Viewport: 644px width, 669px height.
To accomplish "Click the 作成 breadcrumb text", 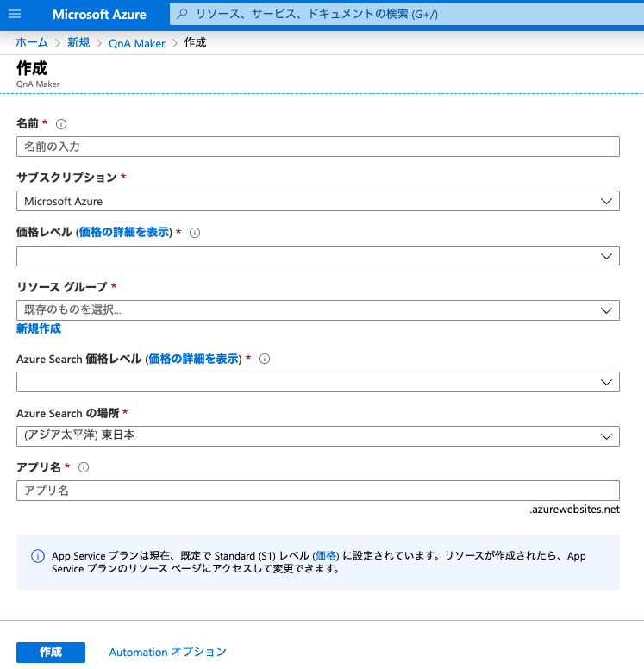I will point(195,42).
